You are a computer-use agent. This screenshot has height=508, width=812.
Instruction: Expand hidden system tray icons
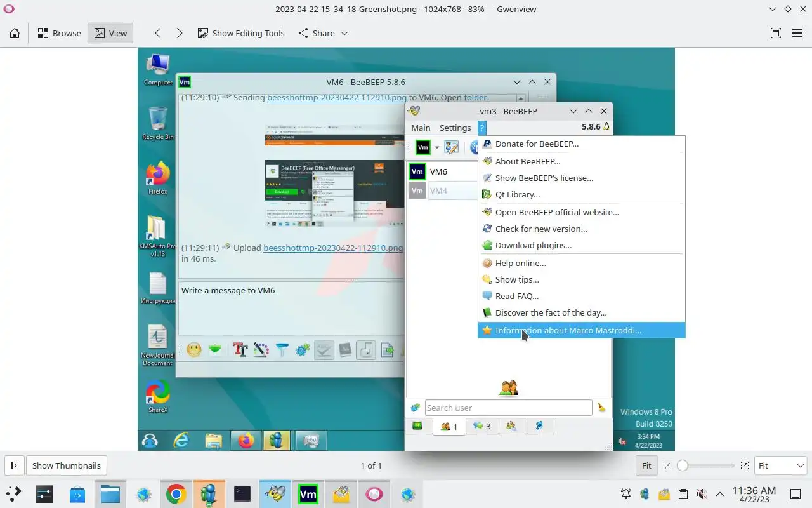click(x=720, y=494)
